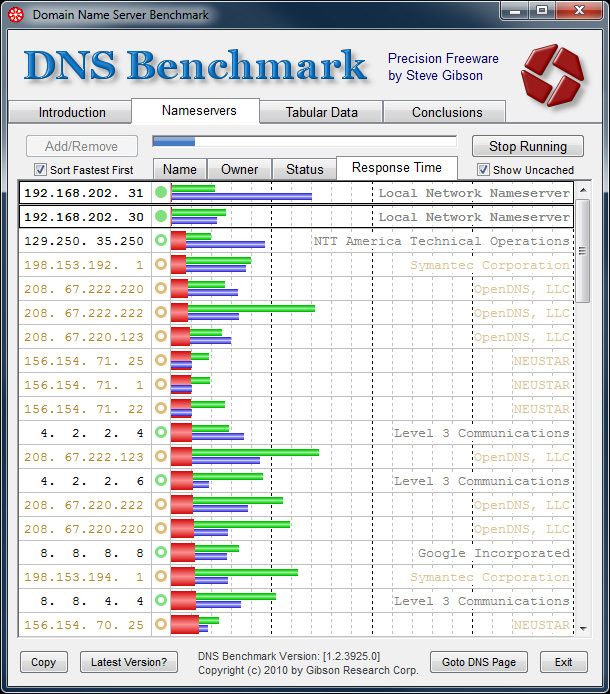Image resolution: width=610 pixels, height=694 pixels.
Task: Click status circle for 198.153.192.1
Action: pos(161,264)
